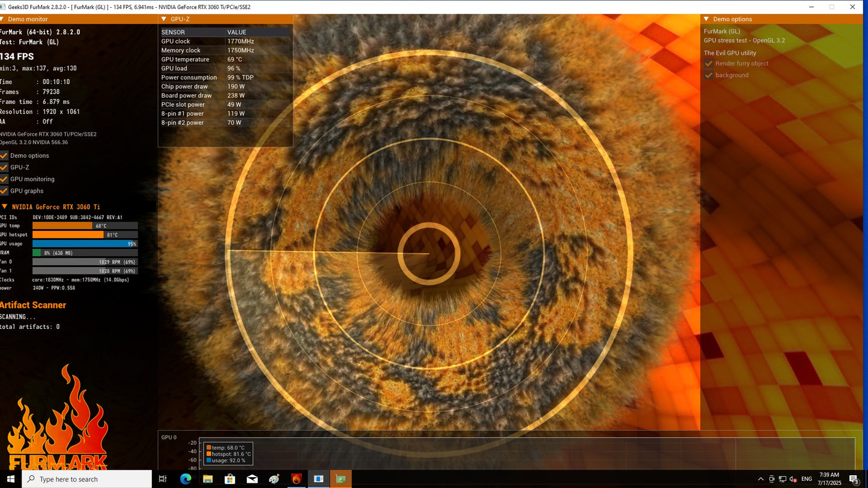
Task: Open the Action Center notifications icon
Action: (854, 479)
